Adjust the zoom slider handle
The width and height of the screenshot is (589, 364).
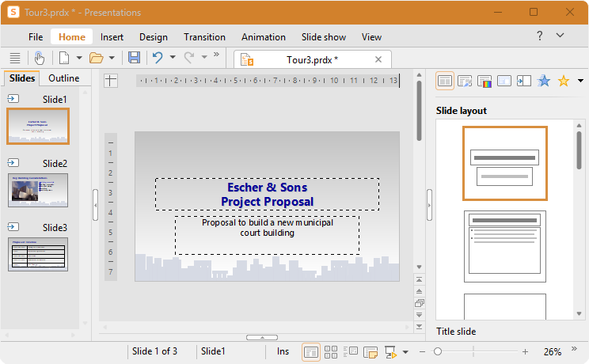coord(438,351)
